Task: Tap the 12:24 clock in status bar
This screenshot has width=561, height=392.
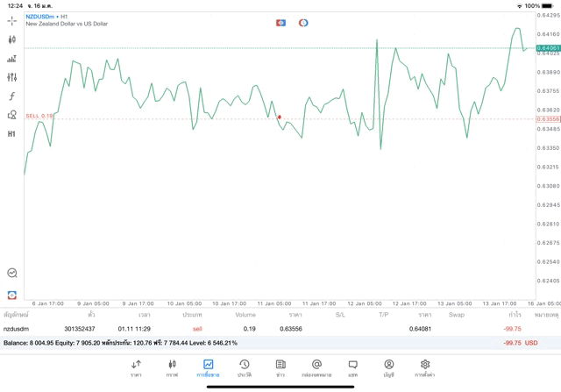Action: pos(15,6)
